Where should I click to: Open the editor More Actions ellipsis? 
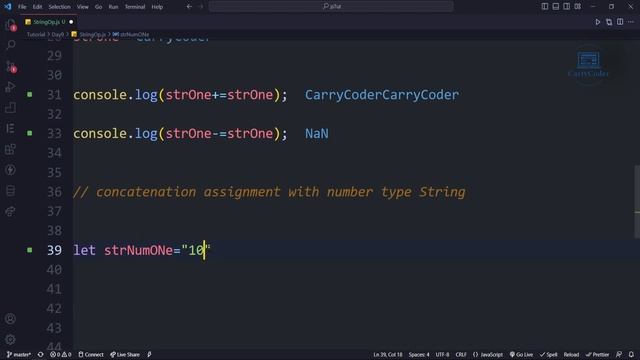coord(631,22)
